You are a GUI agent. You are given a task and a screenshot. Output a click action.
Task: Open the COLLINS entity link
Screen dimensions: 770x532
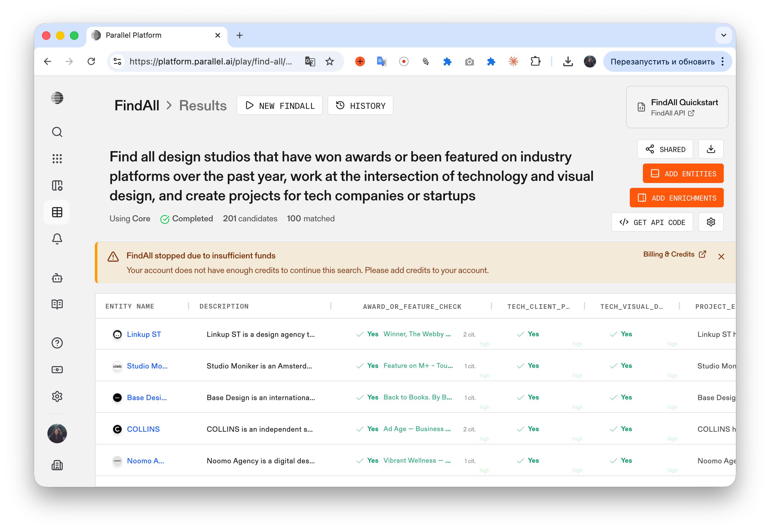click(143, 429)
